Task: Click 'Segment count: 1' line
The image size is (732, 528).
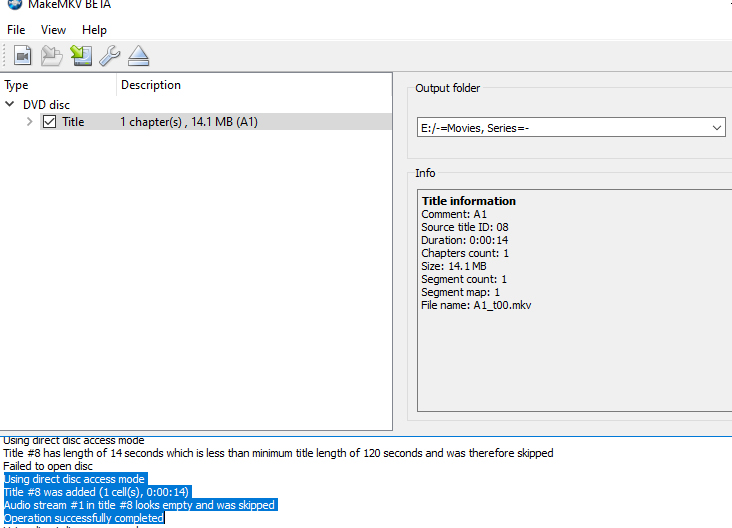Action: click(464, 279)
